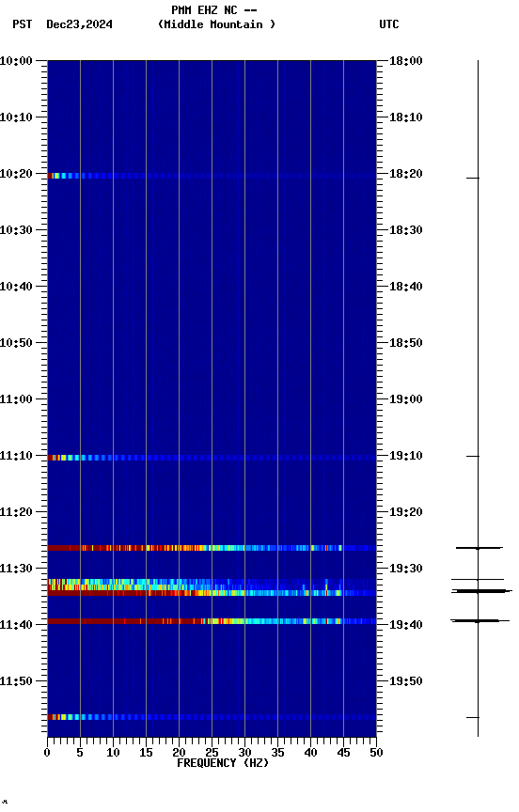Click the 45 Hz frequency axis label
519x812 pixels.
(343, 753)
